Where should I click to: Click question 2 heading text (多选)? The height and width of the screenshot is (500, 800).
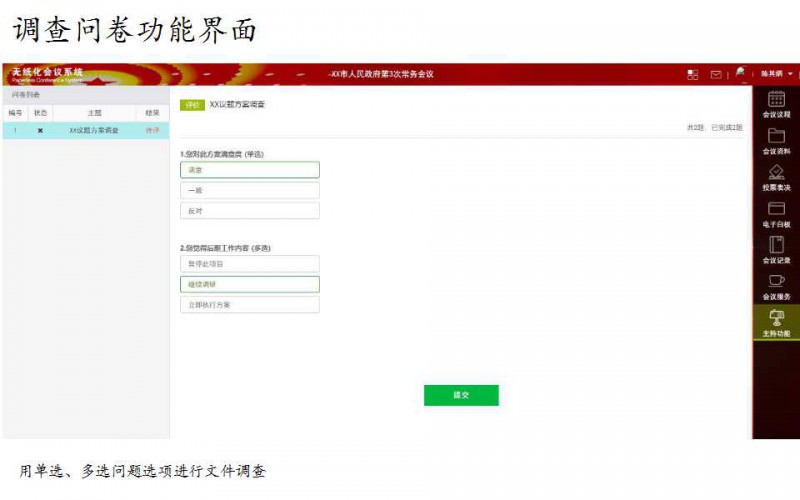click(225, 248)
